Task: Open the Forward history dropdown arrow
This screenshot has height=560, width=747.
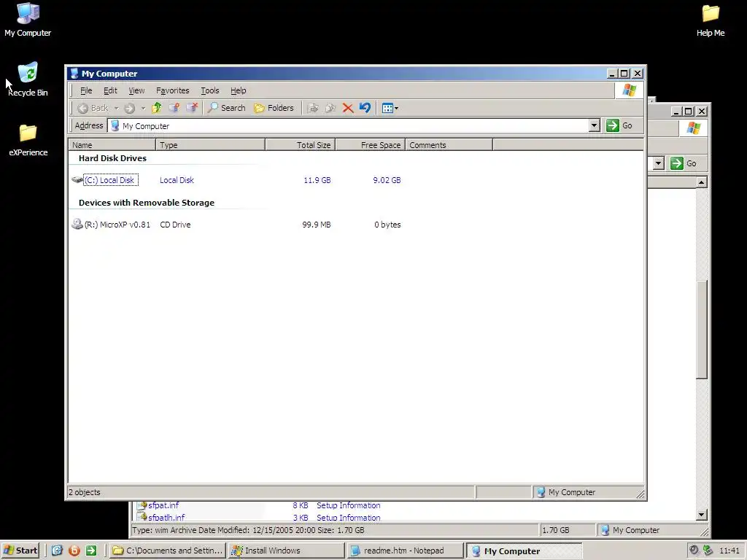Action: coord(143,108)
